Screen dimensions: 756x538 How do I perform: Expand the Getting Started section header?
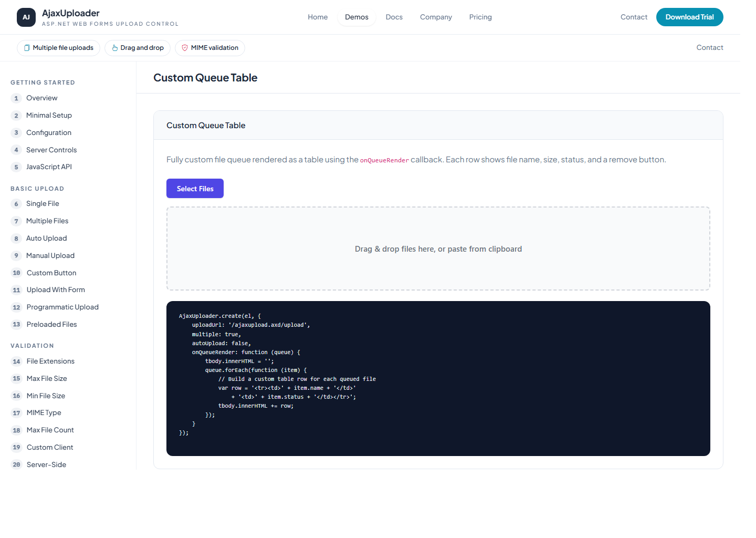click(x=43, y=82)
